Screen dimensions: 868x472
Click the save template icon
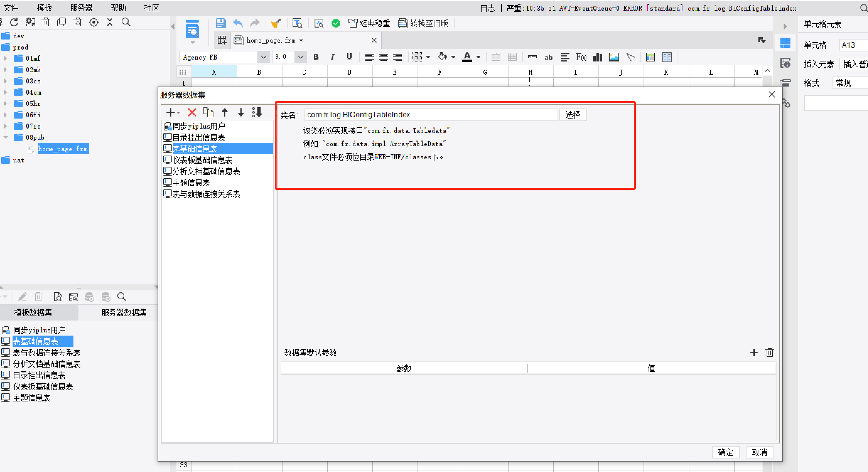[x=220, y=23]
